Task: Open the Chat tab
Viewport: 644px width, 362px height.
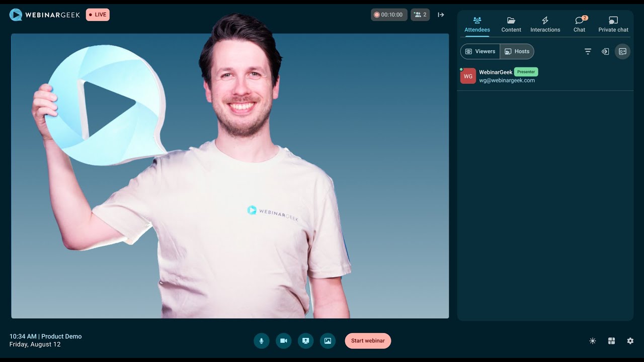Action: tap(580, 25)
